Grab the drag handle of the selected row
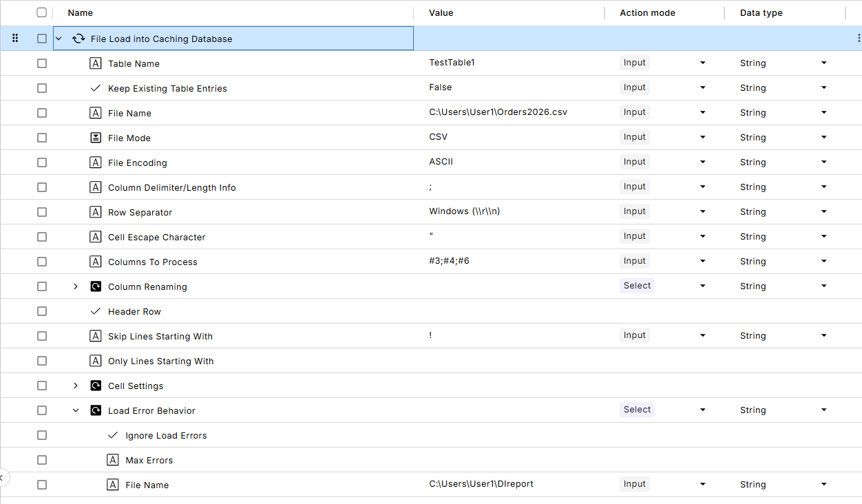Screen dimensions: 862x504 click(15, 39)
